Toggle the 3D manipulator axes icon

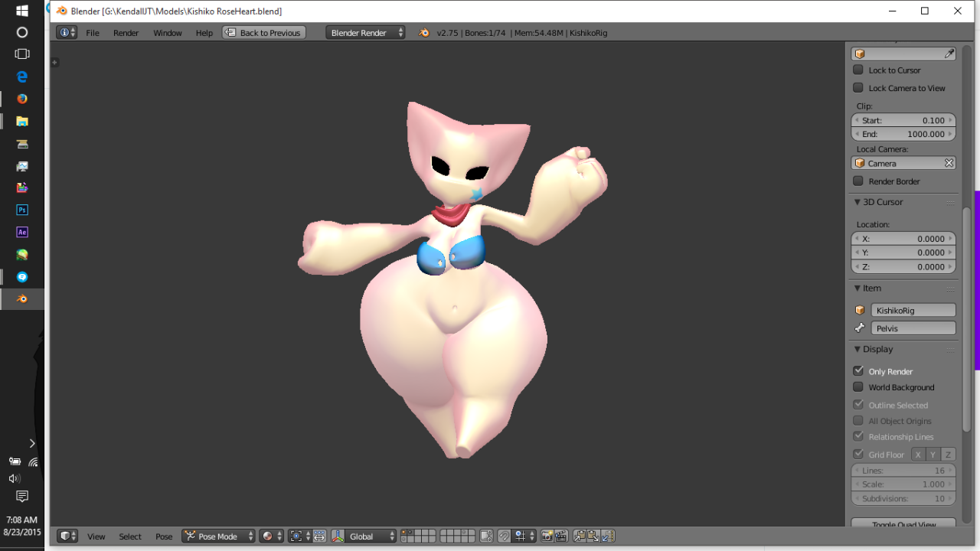338,536
